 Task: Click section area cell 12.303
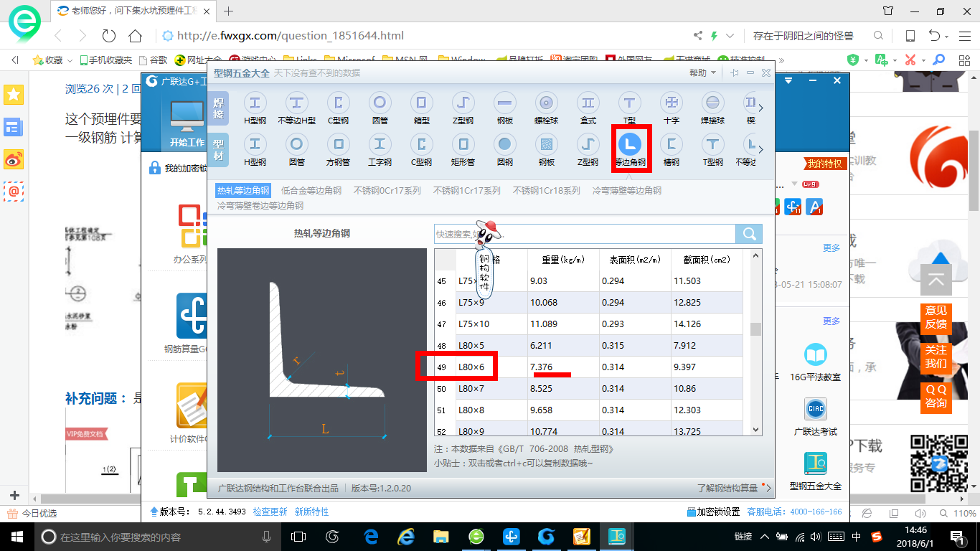[x=707, y=410]
